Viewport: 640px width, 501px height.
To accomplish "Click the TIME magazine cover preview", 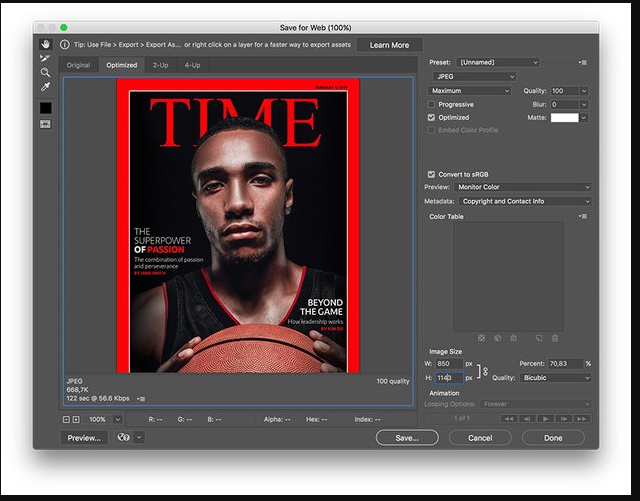I will 238,225.
